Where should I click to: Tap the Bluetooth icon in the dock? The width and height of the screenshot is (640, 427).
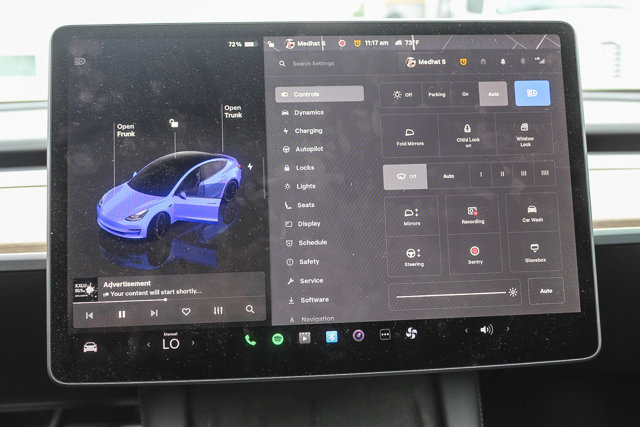click(x=332, y=337)
